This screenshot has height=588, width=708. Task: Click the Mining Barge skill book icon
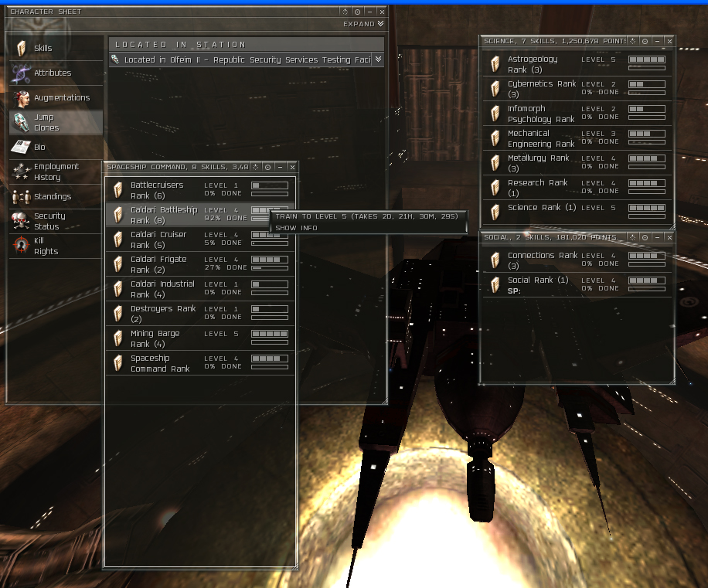coord(118,338)
